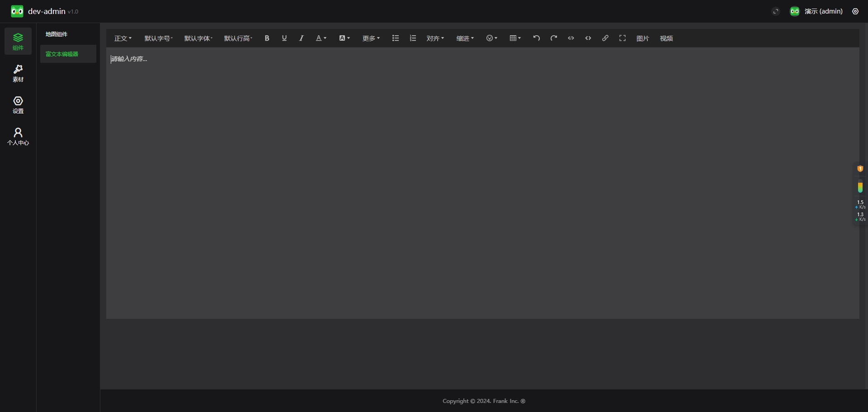Open the 个人中心 profile sidebar section
The width and height of the screenshot is (868, 412).
(18, 136)
